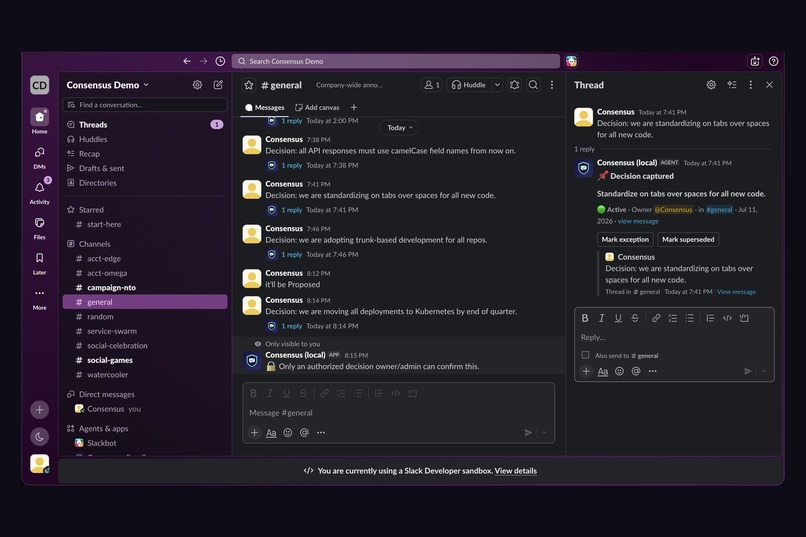Open Recap in the sidebar

[x=145, y=154]
